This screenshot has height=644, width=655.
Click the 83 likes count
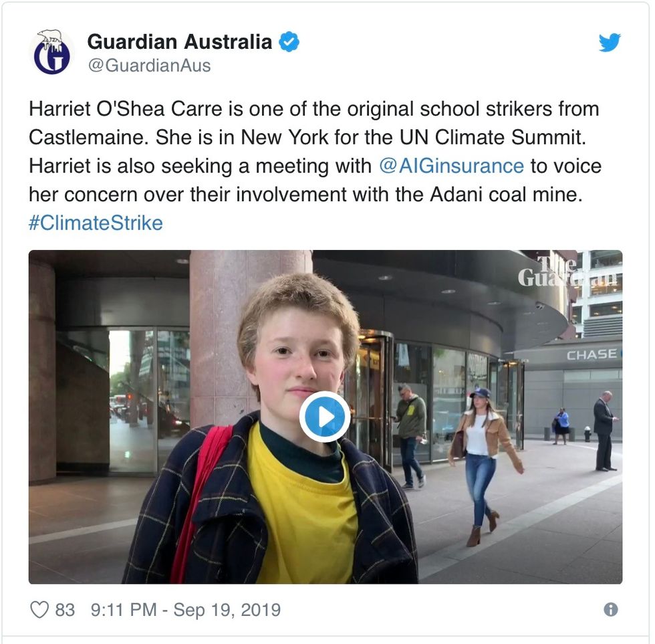point(65,610)
